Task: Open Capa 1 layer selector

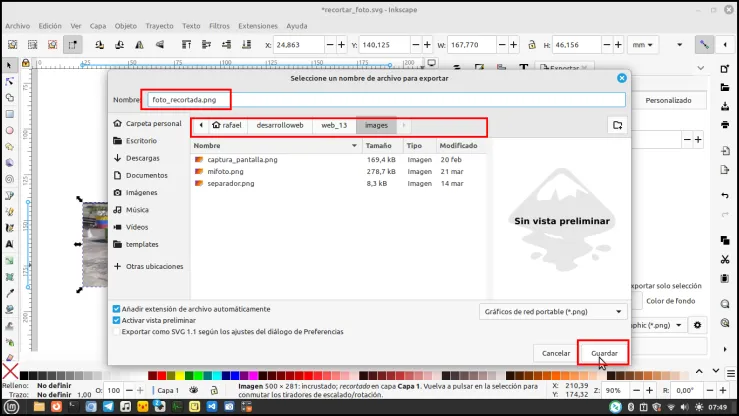Action: (x=168, y=390)
